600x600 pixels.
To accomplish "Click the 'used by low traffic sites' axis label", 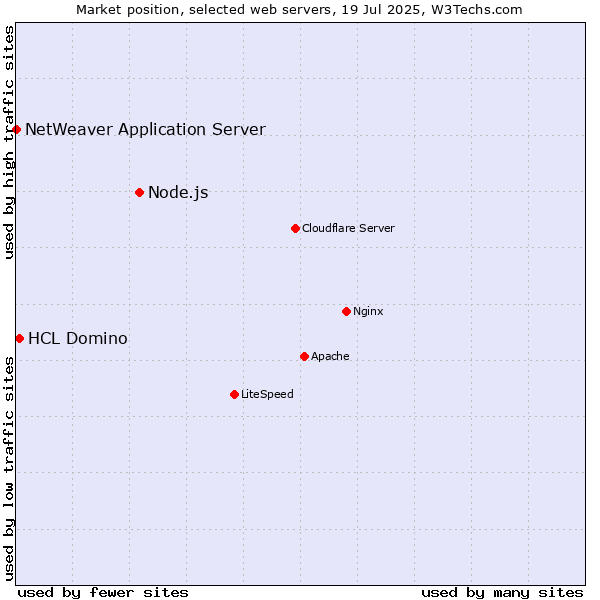I will click(9, 469).
